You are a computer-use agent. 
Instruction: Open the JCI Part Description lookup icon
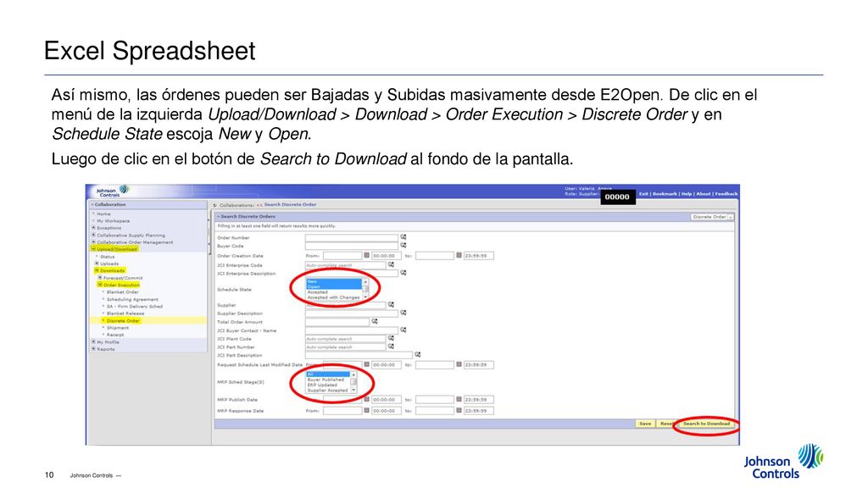[417, 354]
